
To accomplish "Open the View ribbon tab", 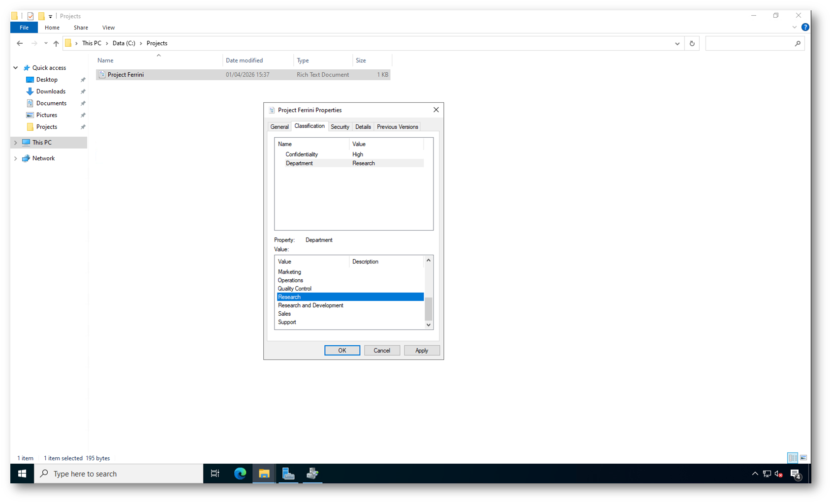I will pos(108,28).
